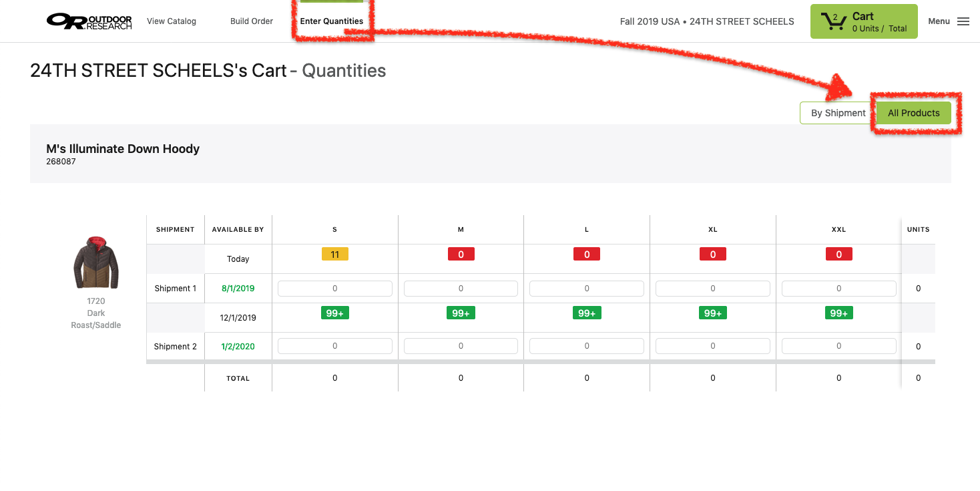Viewport: 980px width, 491px height.
Task: Click the Dark Roast/Saddle jacket thumbnail
Action: click(95, 263)
